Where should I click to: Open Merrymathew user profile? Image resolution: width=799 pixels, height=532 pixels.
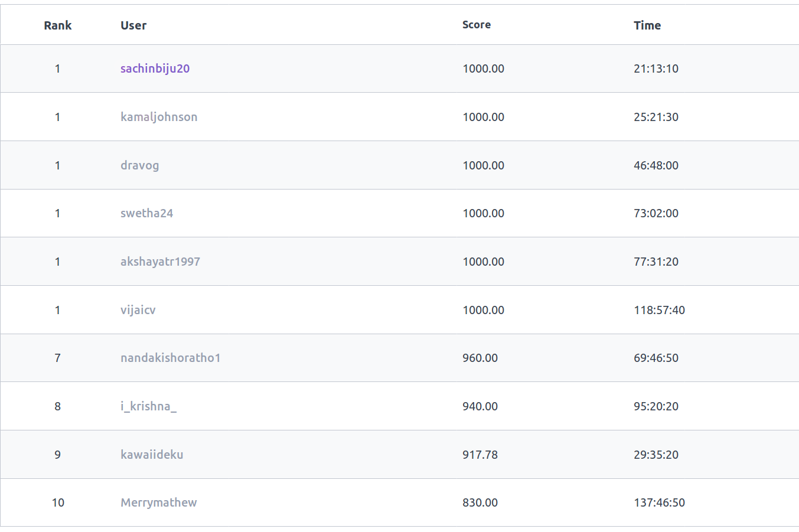158,502
